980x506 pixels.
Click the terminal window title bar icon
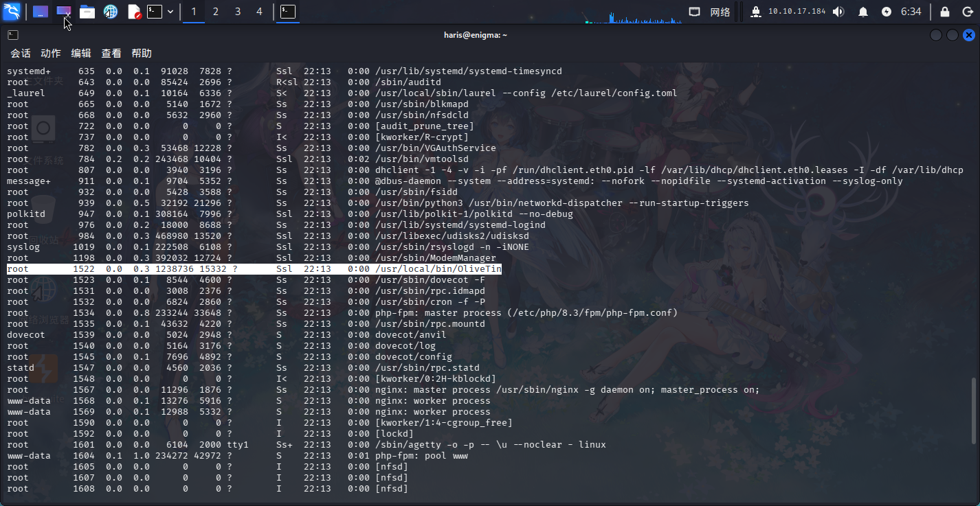pos(13,35)
